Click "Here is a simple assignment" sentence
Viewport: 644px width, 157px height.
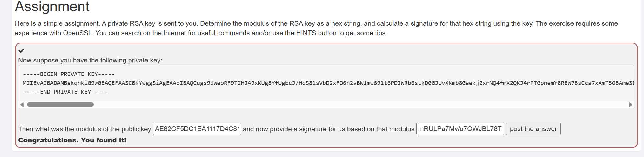click(x=57, y=23)
